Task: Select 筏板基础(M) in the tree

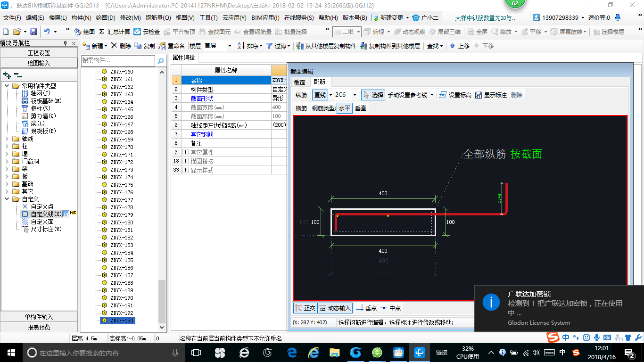Action: pos(46,101)
